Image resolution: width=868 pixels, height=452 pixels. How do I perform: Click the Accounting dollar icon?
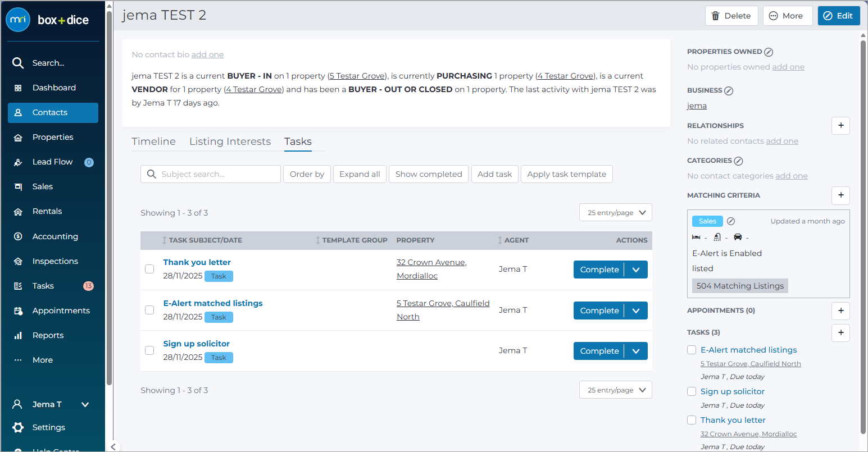[x=18, y=236]
